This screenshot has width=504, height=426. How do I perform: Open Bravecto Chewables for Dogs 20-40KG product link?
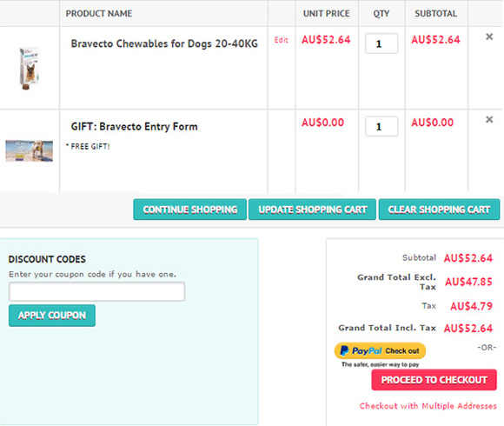click(164, 43)
